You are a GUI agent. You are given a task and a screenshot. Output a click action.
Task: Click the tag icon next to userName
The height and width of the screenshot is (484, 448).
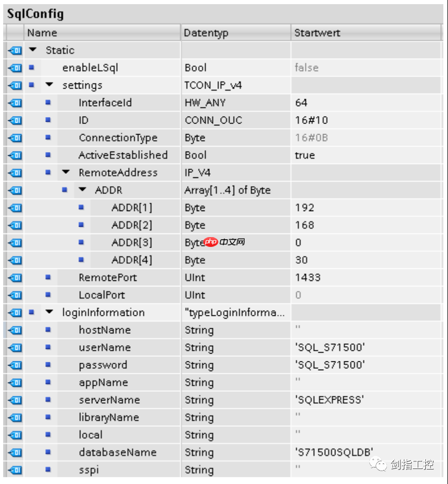click(14, 347)
